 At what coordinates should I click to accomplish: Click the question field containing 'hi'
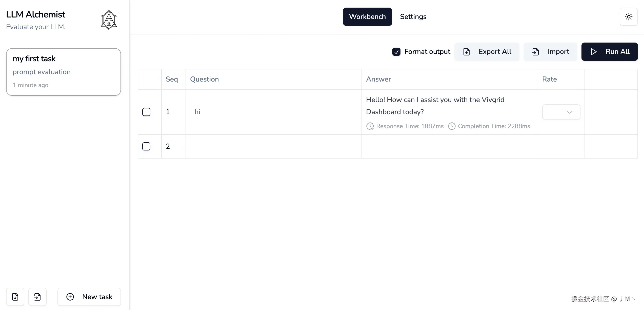[x=273, y=112]
